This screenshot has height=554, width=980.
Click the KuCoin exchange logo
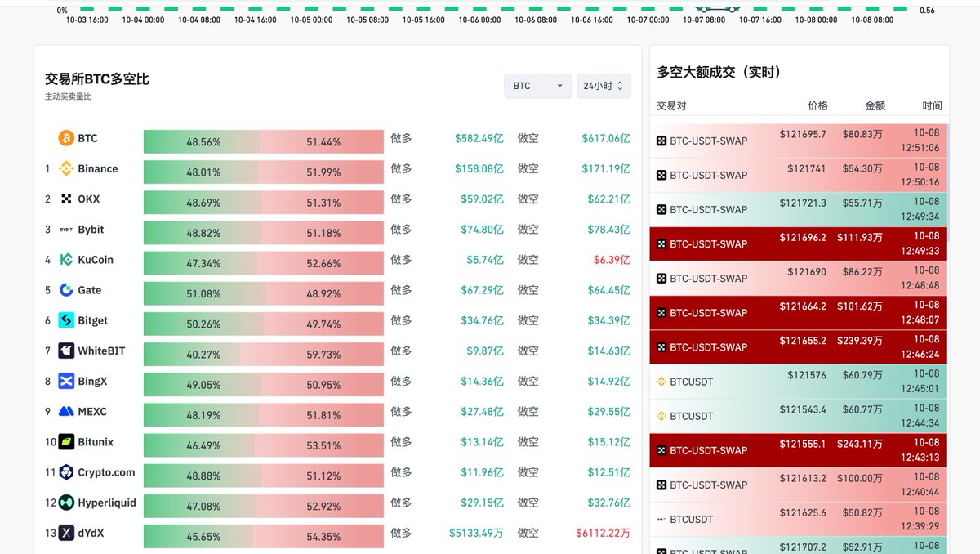(66, 260)
